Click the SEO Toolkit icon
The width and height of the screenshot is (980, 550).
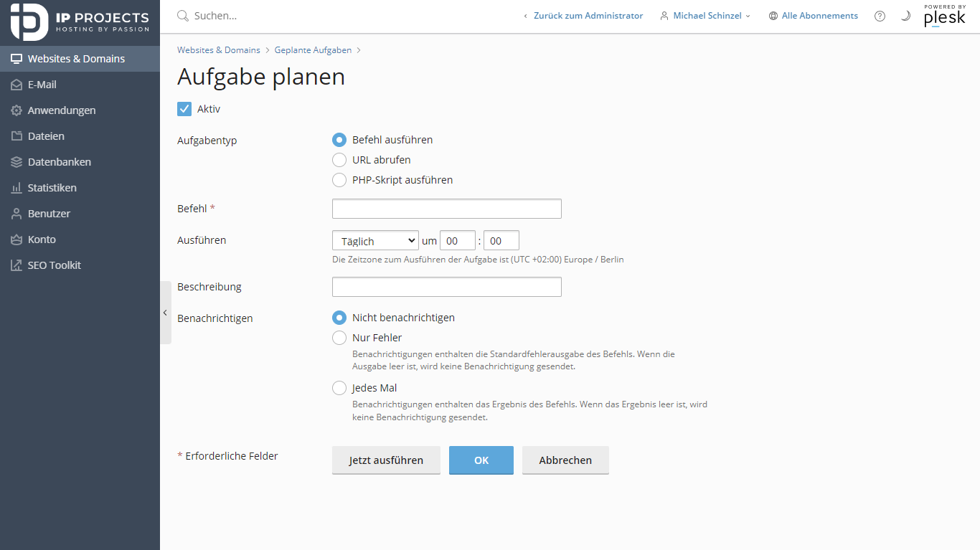pyautogui.click(x=17, y=265)
